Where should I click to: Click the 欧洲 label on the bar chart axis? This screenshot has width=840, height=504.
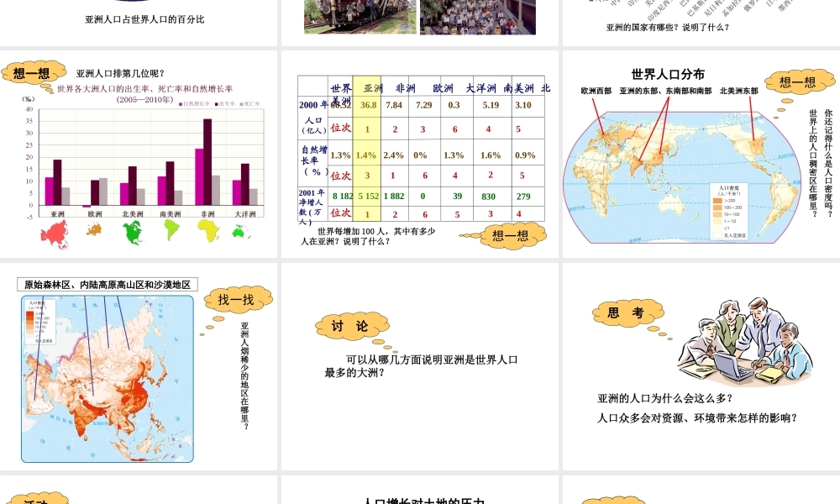(x=95, y=213)
